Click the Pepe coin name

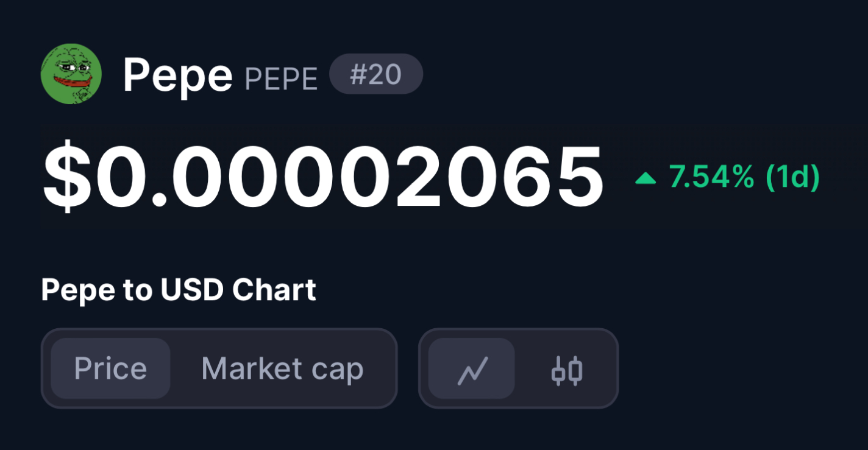point(178,76)
